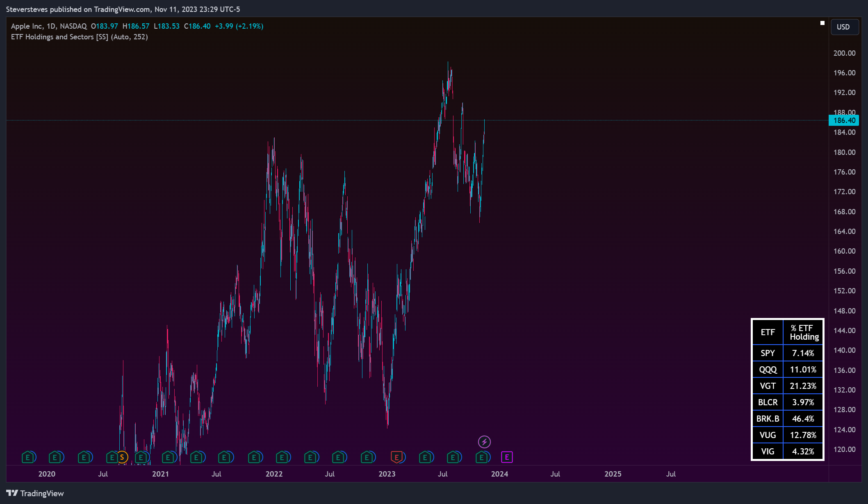Screen dimensions: 868x504
Task: Click the 11.01% holding value
Action: (x=803, y=370)
